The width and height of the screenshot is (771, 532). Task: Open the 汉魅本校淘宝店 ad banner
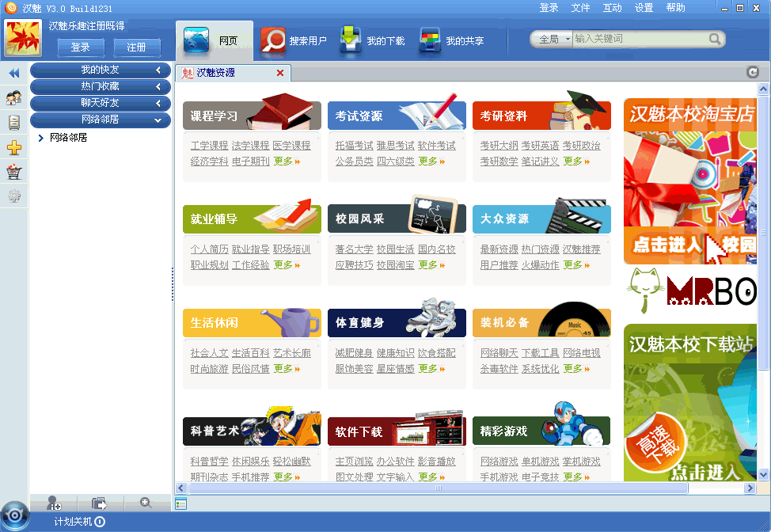(x=690, y=181)
